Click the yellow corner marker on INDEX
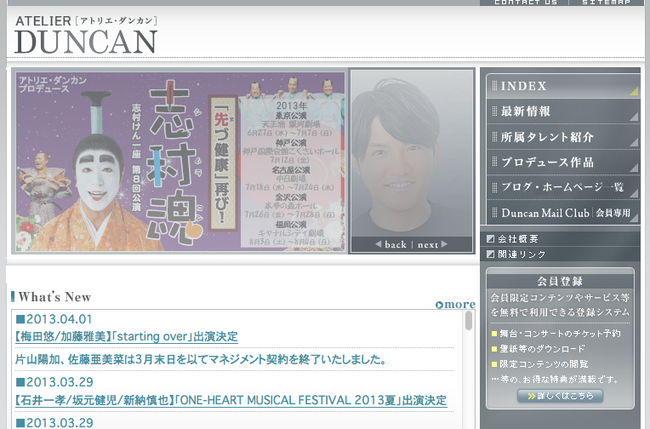This screenshot has height=429, width=650. coord(634,91)
